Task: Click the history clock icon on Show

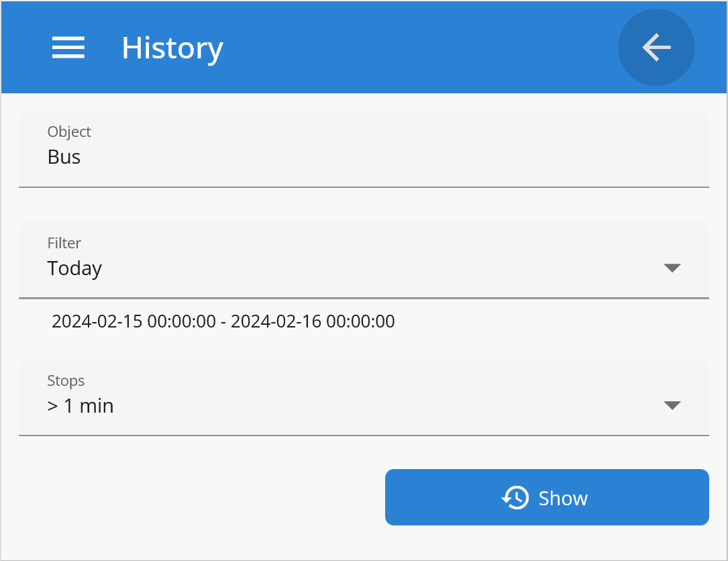Action: (x=515, y=498)
